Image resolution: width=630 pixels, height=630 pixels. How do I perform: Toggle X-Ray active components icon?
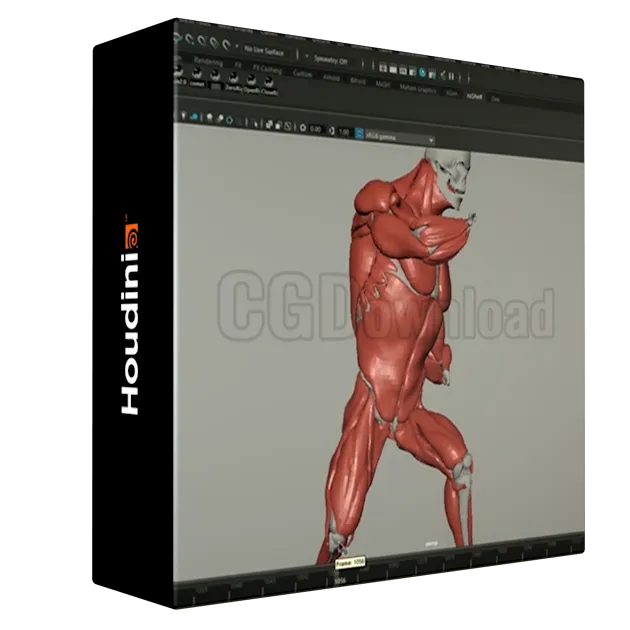click(x=278, y=125)
